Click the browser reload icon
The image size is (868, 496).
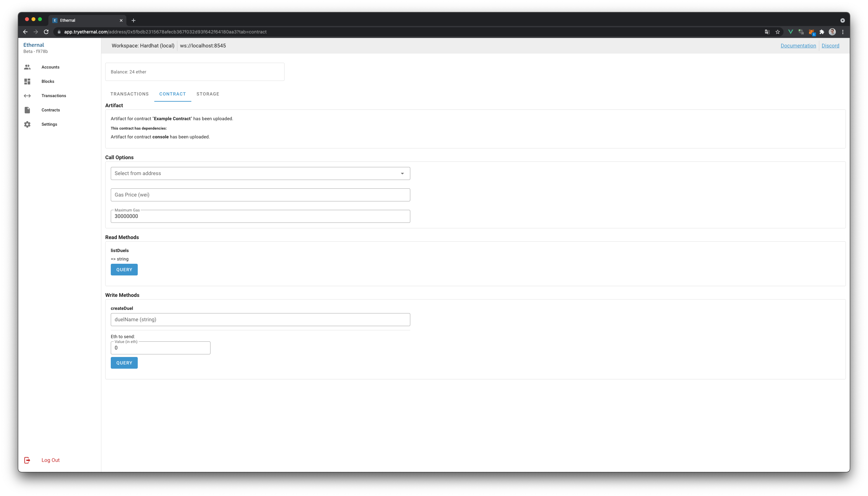point(46,32)
